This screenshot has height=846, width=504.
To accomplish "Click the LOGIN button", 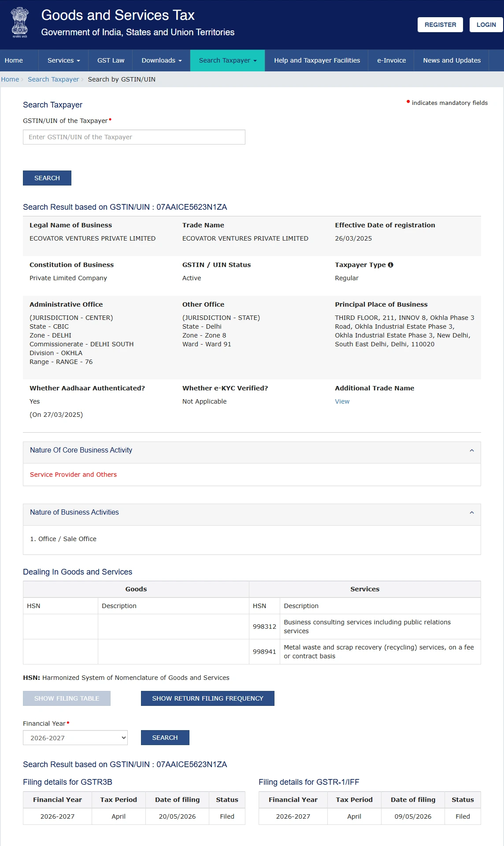I will pos(486,25).
